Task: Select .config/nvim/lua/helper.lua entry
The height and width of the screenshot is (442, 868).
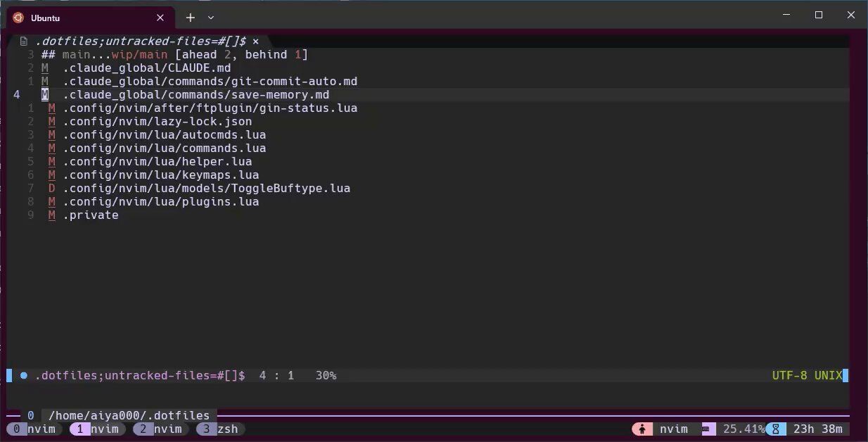Action: [157, 162]
